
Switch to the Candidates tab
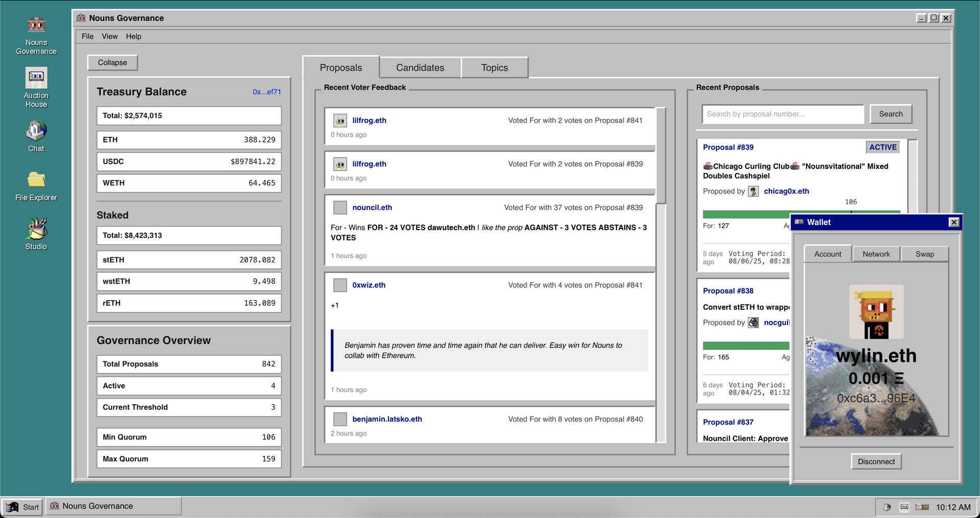tap(420, 68)
